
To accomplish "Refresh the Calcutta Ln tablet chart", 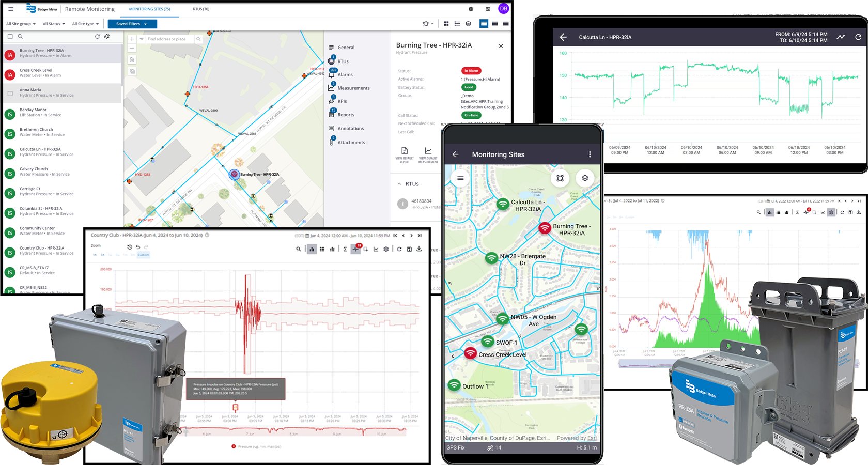I will 858,37.
